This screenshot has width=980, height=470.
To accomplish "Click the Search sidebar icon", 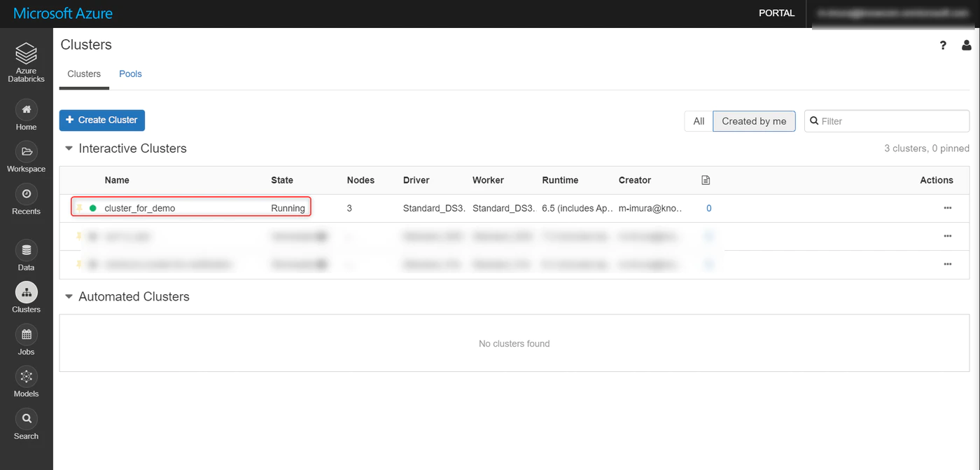I will point(26,419).
